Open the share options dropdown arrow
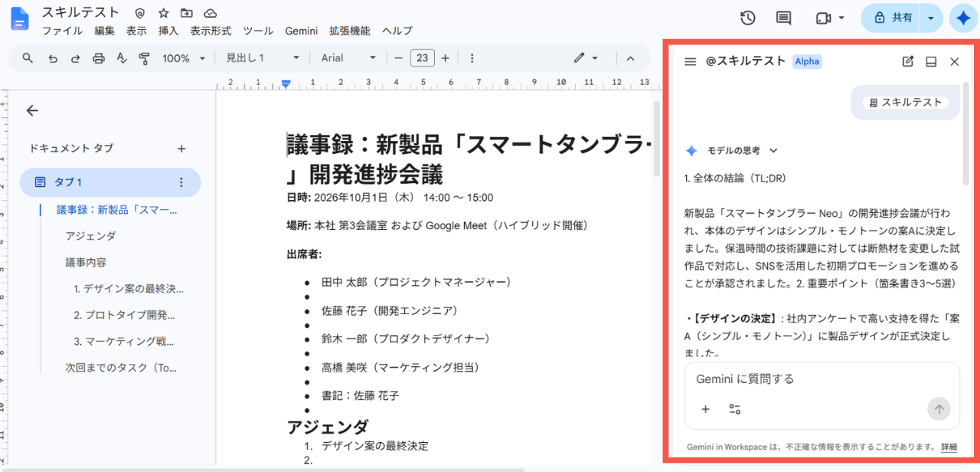 931,18
